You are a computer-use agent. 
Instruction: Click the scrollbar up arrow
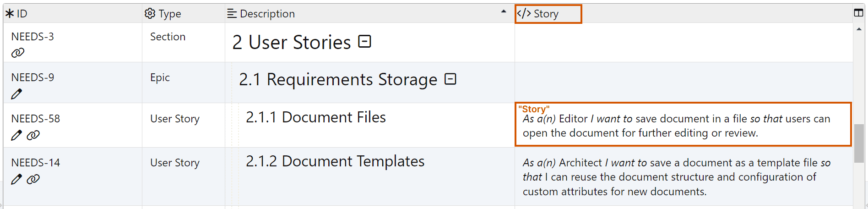point(859,29)
